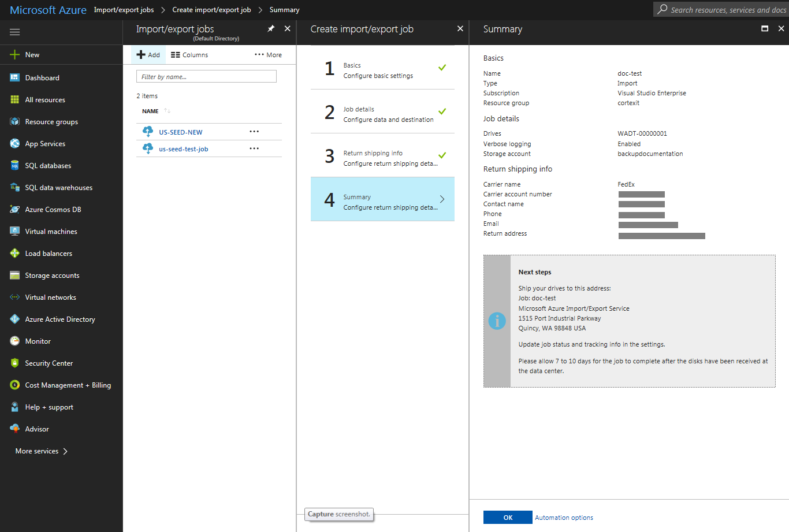Click Microsoft Azure logo text
The height and width of the screenshot is (532, 789).
point(48,10)
